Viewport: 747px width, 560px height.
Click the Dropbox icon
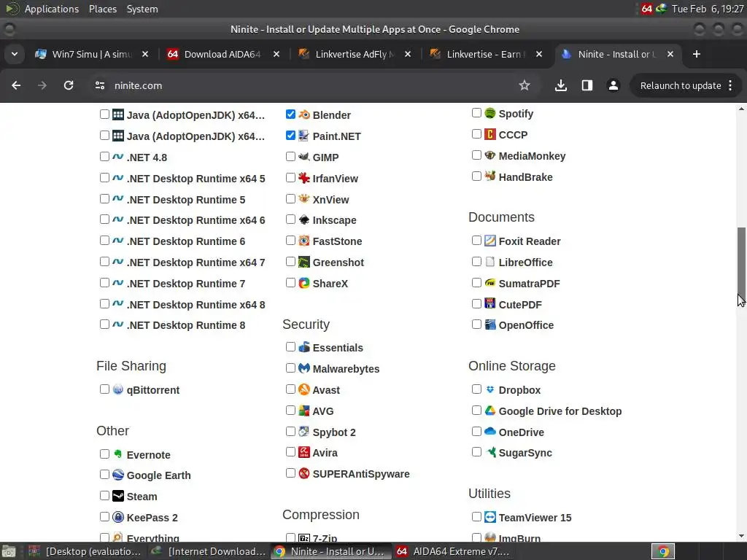pos(490,389)
